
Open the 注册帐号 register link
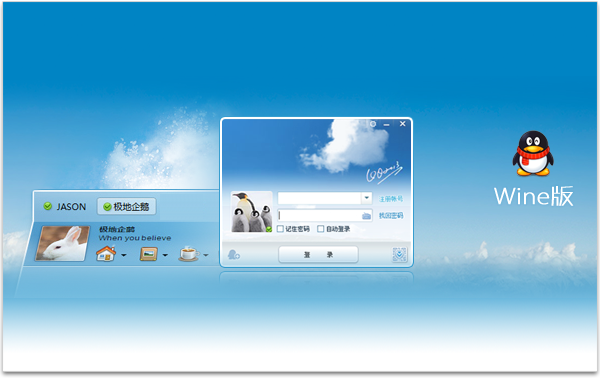391,199
